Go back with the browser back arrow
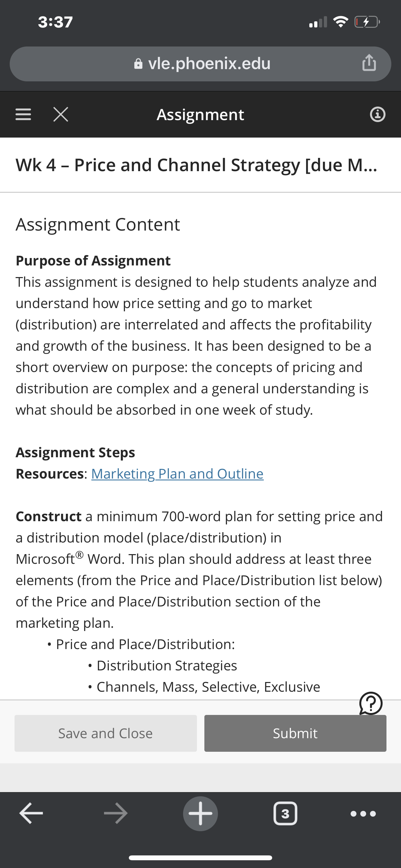The height and width of the screenshot is (868, 401). [31, 813]
